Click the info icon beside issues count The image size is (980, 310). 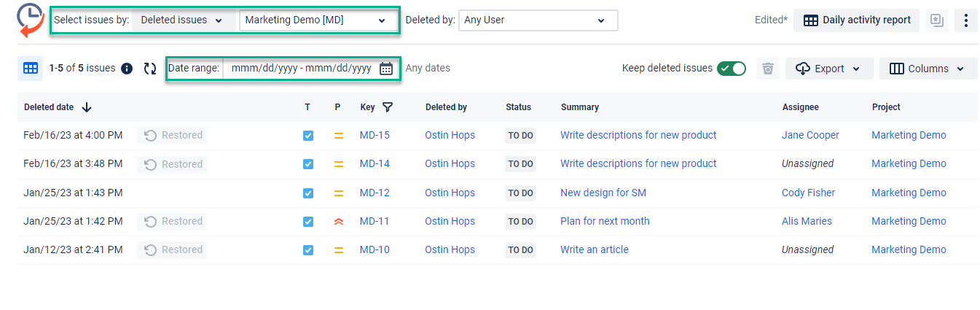[127, 69]
